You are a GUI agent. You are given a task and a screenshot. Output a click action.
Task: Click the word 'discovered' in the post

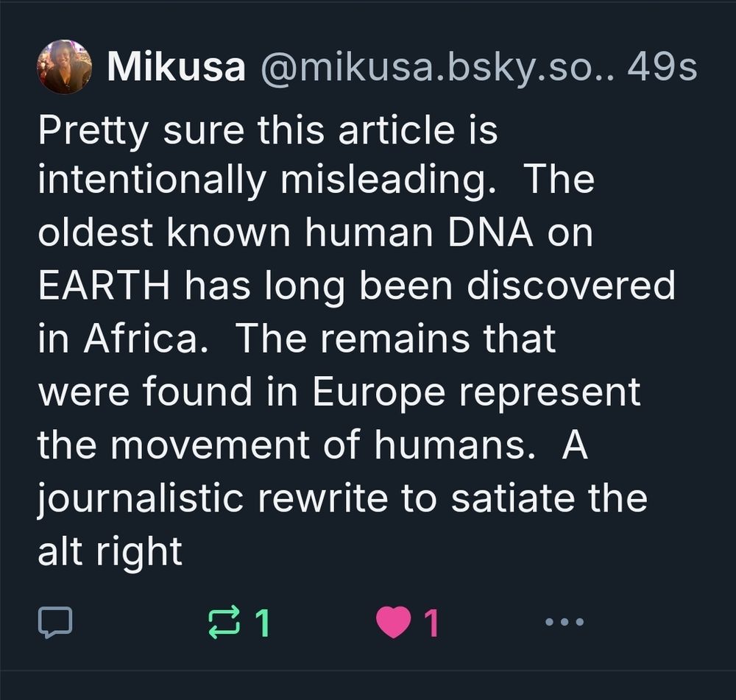click(x=570, y=286)
